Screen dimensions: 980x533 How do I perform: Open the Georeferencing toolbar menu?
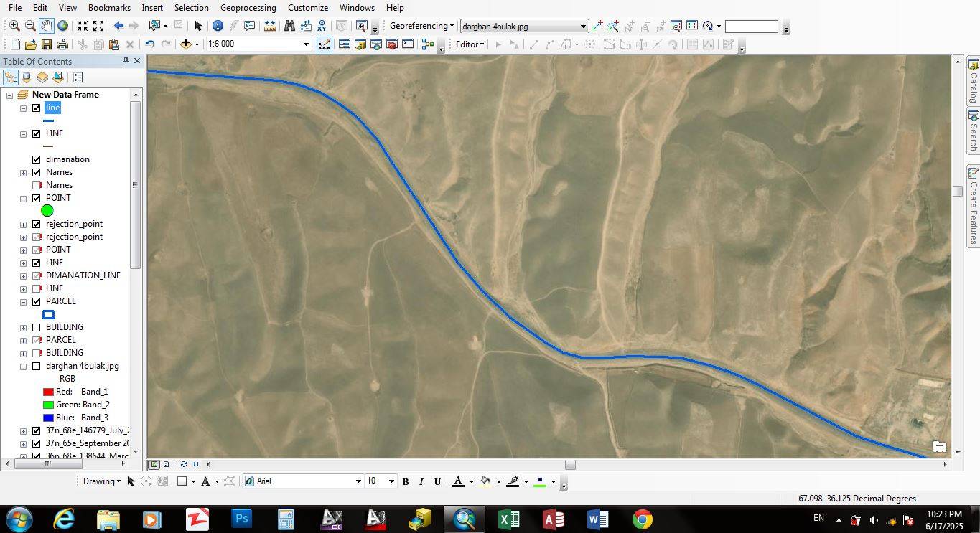tap(421, 26)
